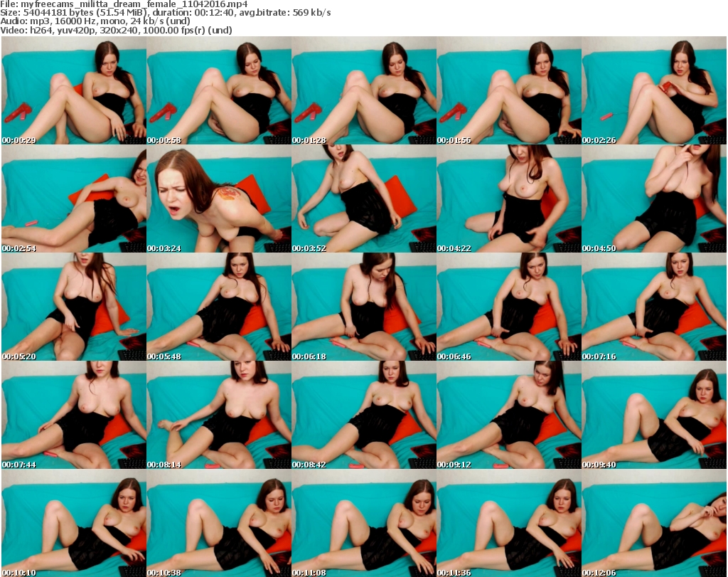This screenshot has height=577, width=728.
Task: Click the 'Size: 54044181 bytes' info line
Action: coord(165,13)
